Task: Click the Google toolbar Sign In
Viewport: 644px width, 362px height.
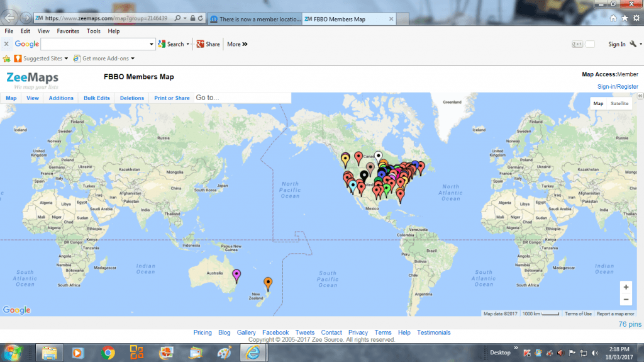Action: click(616, 44)
